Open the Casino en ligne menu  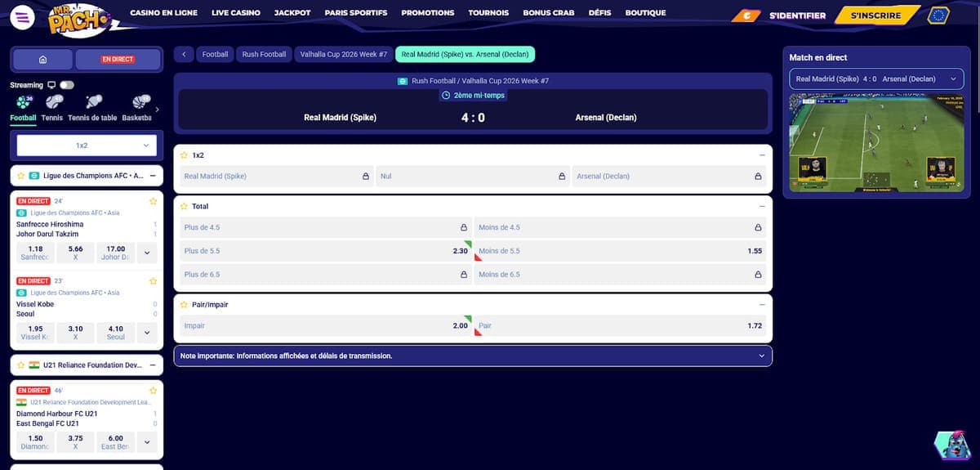point(163,13)
